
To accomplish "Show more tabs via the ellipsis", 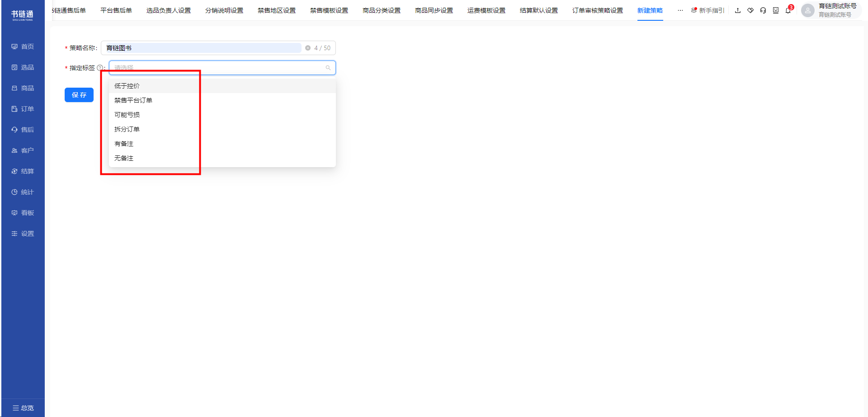I will pos(680,10).
